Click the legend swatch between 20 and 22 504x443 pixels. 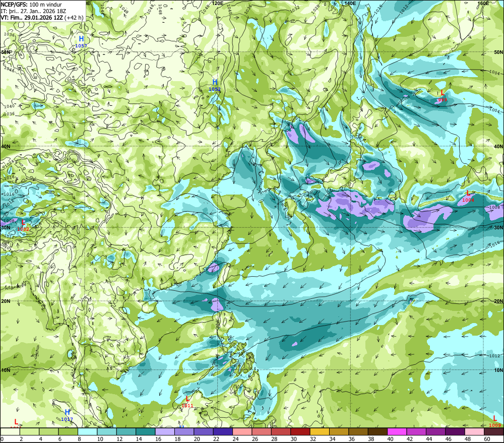(x=204, y=431)
